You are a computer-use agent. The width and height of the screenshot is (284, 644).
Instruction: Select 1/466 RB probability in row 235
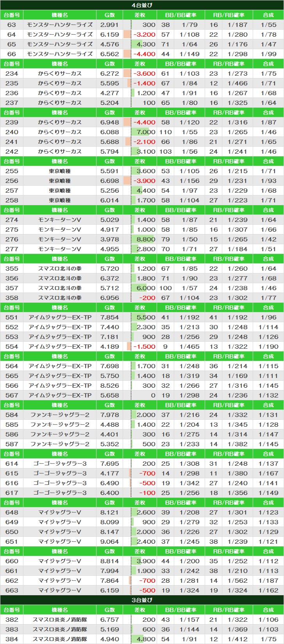pyautogui.click(x=238, y=83)
